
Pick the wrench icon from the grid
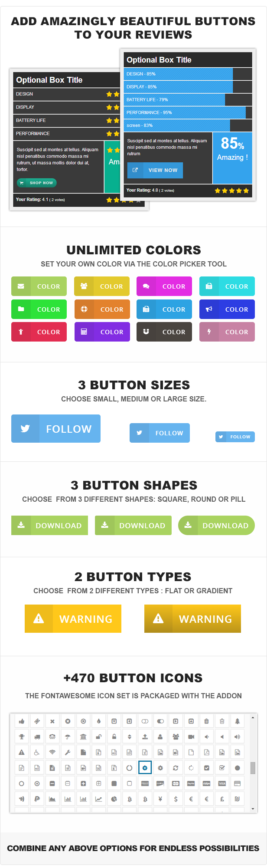pyautogui.click(x=68, y=752)
